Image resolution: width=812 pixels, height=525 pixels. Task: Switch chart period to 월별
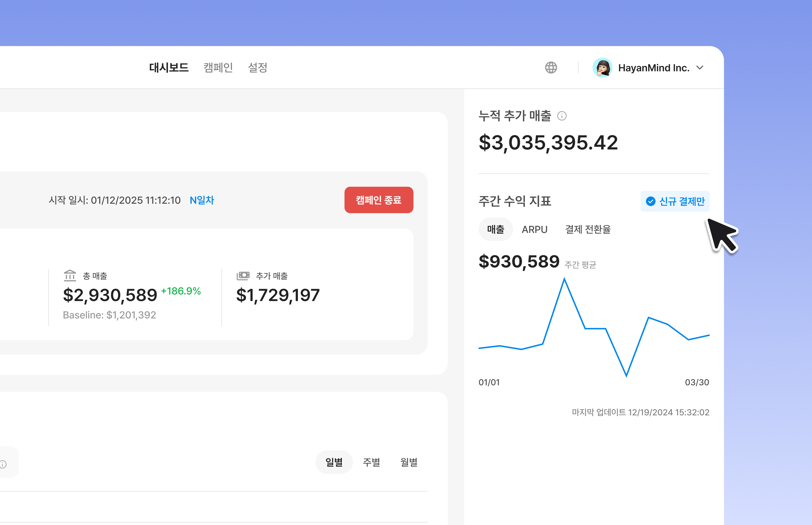tap(409, 462)
